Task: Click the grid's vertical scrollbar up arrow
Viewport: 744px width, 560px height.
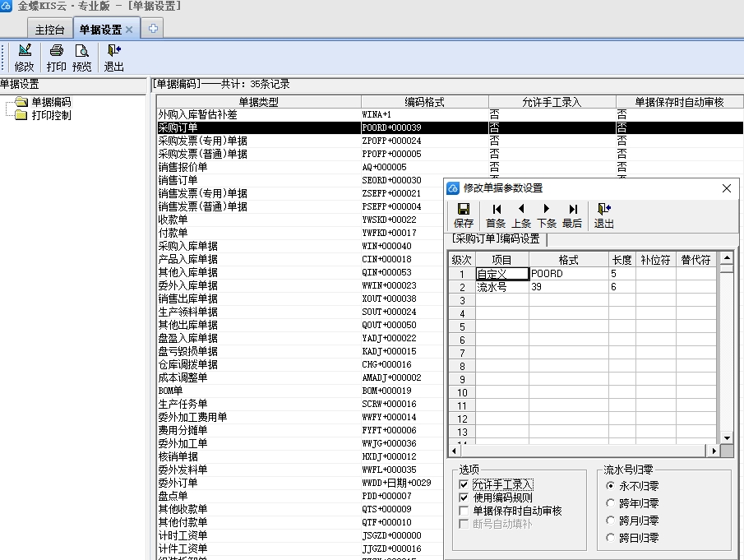Action: point(727,257)
